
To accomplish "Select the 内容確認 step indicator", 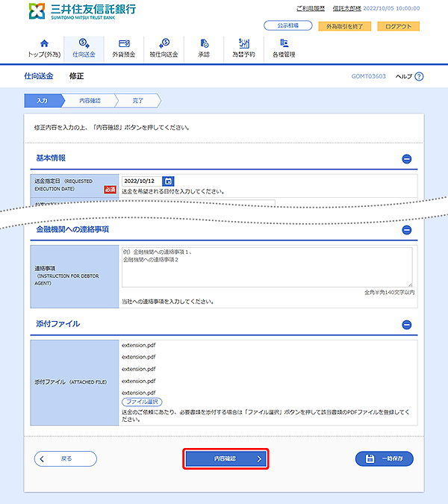I will point(90,101).
